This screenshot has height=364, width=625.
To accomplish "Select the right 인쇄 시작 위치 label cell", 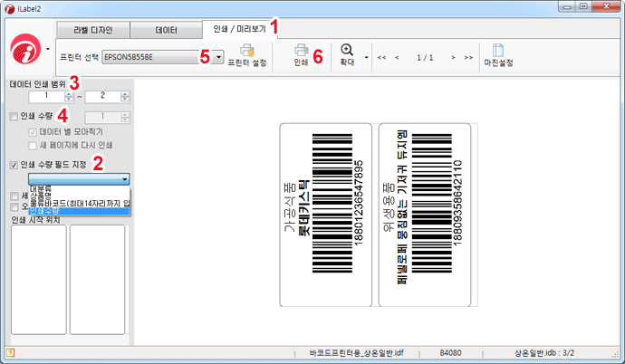I will click(97, 280).
